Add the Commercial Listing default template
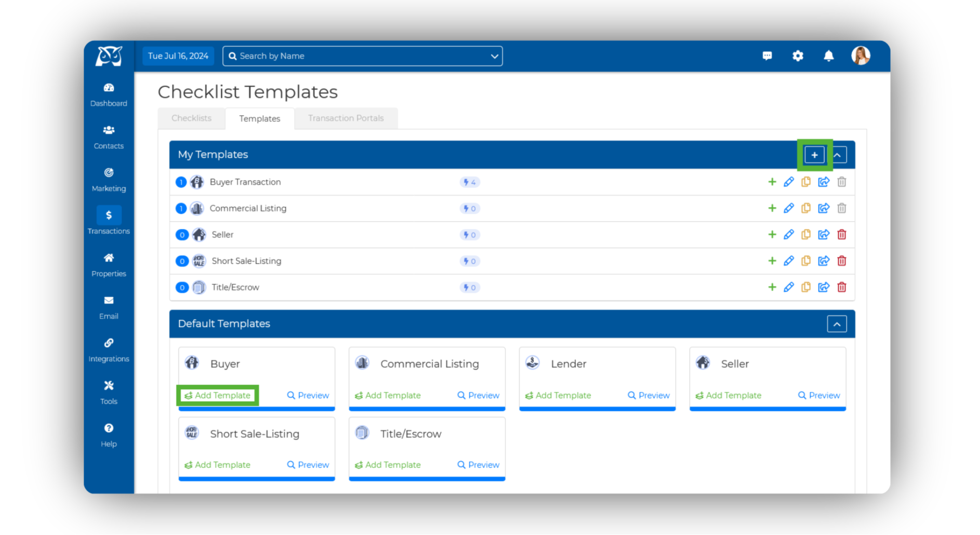 coord(388,395)
